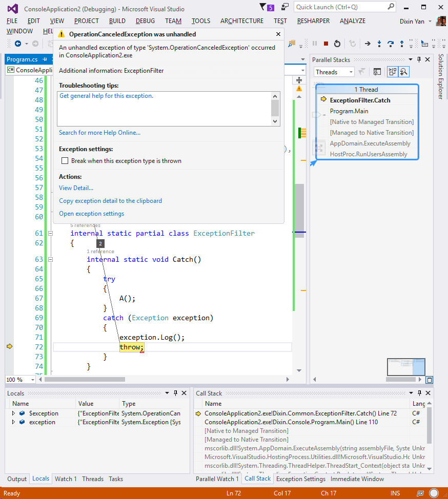
Task: Click the round indicator in the status bar
Action: click(434, 493)
